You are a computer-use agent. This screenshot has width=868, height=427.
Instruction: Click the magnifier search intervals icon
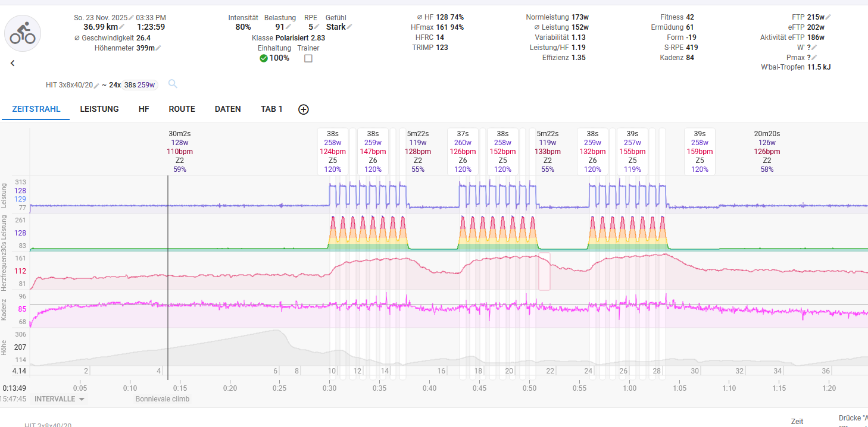pos(173,84)
